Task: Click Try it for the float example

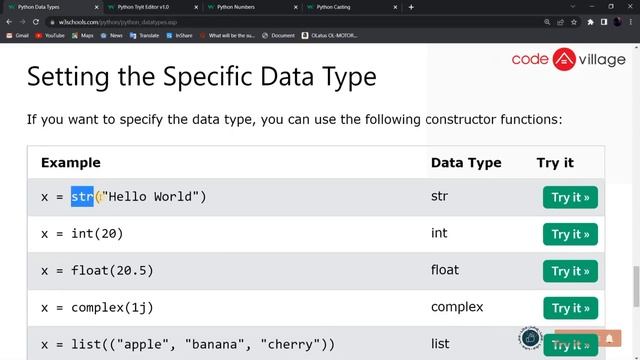Action: [x=570, y=271]
